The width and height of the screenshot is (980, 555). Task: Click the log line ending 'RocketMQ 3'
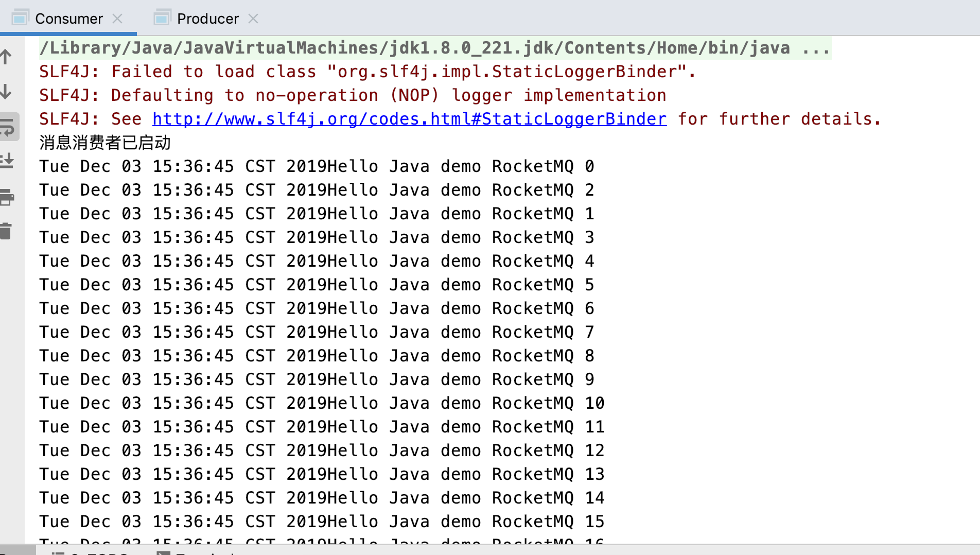[317, 237]
